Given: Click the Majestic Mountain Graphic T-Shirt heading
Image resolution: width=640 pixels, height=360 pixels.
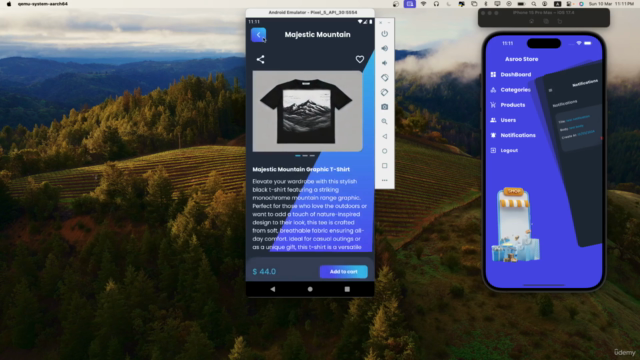Looking at the screenshot, I should [301, 169].
